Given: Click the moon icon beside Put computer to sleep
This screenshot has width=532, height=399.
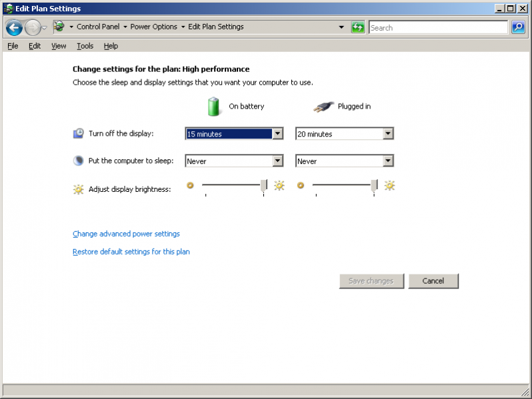Looking at the screenshot, I should pyautogui.click(x=79, y=161).
